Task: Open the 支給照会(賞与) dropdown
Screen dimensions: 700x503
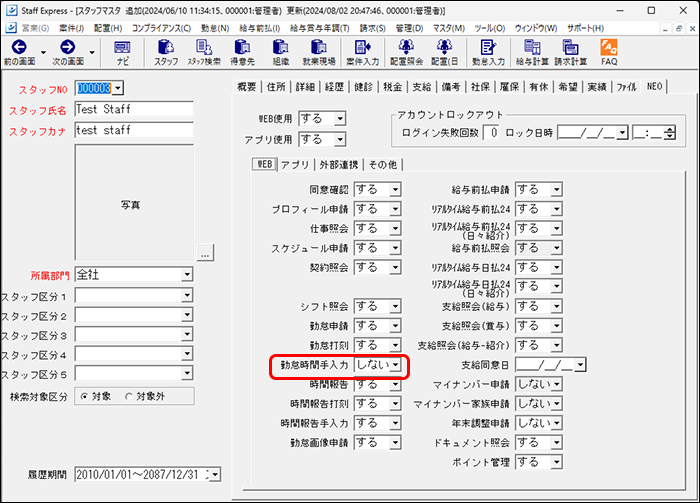Action: [556, 326]
